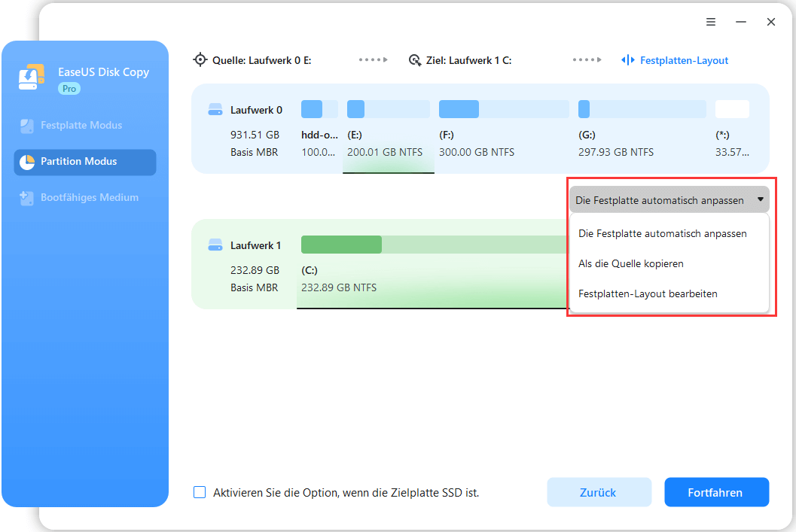Click the Bootfähiges Medium sidebar icon
The width and height of the screenshot is (796, 532).
26,198
